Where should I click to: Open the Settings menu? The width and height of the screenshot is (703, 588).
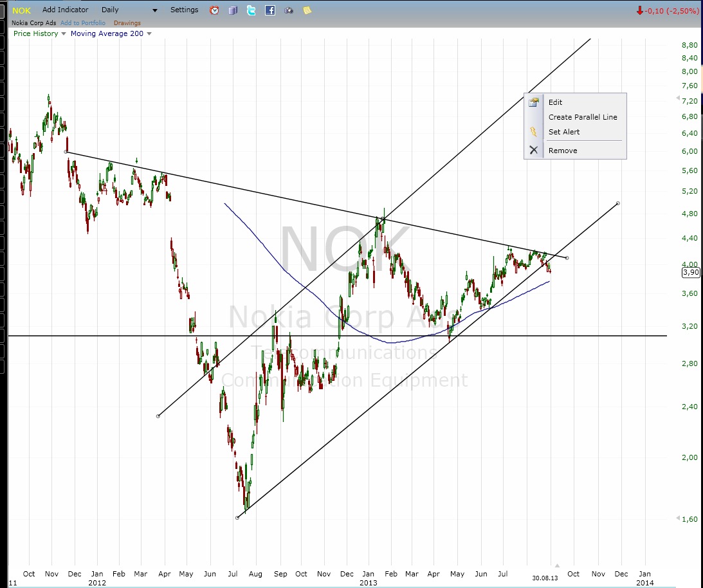coord(184,10)
